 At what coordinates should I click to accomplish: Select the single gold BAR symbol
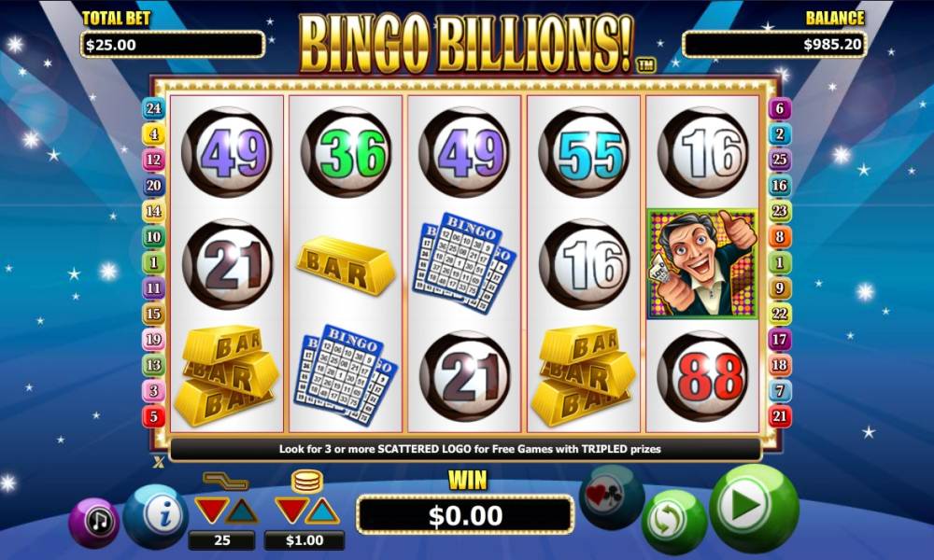(345, 265)
